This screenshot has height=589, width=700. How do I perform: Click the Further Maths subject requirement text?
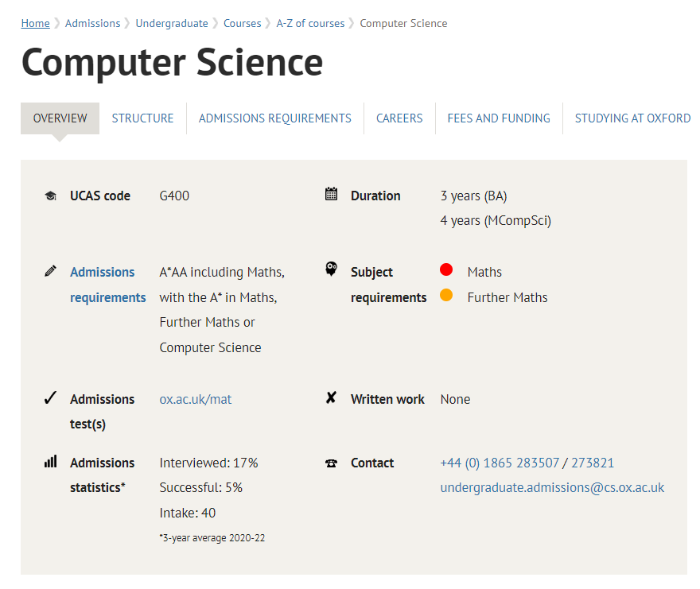pyautogui.click(x=507, y=297)
